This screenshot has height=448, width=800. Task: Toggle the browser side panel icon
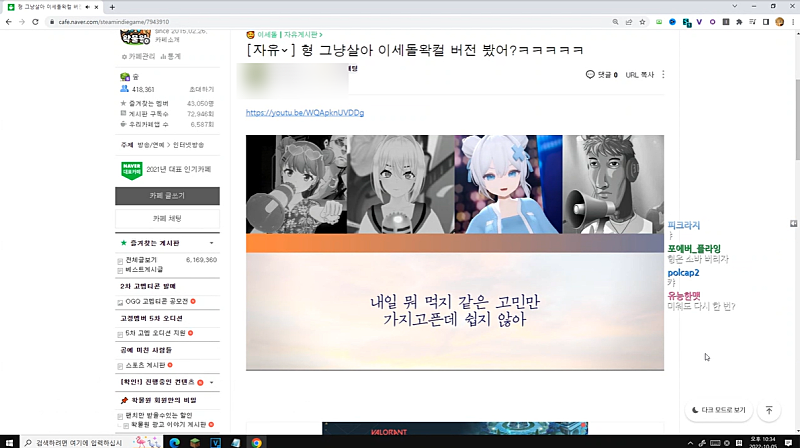[766, 22]
